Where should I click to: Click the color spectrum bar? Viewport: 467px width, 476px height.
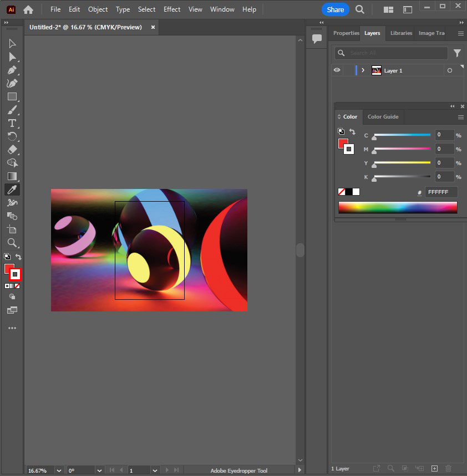click(x=398, y=207)
